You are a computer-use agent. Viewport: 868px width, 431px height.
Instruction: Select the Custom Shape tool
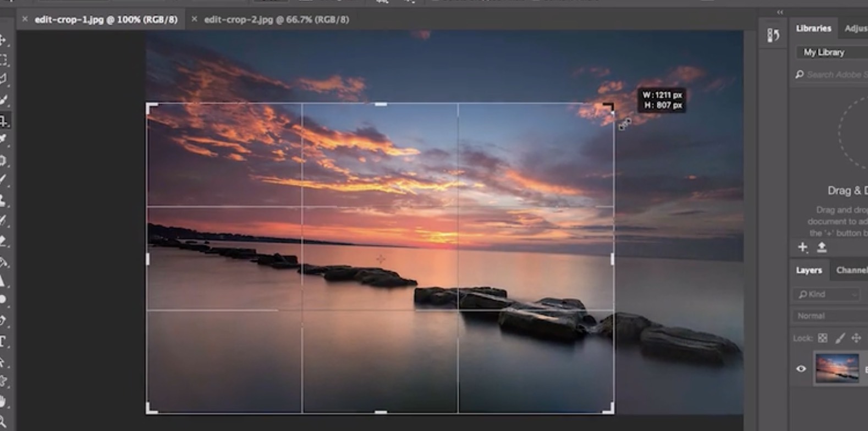[x=3, y=381]
